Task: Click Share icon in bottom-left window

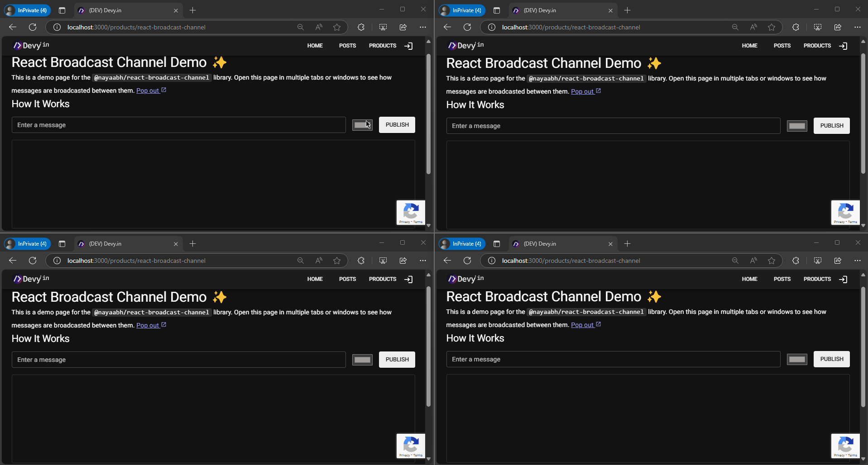Action: 403,261
